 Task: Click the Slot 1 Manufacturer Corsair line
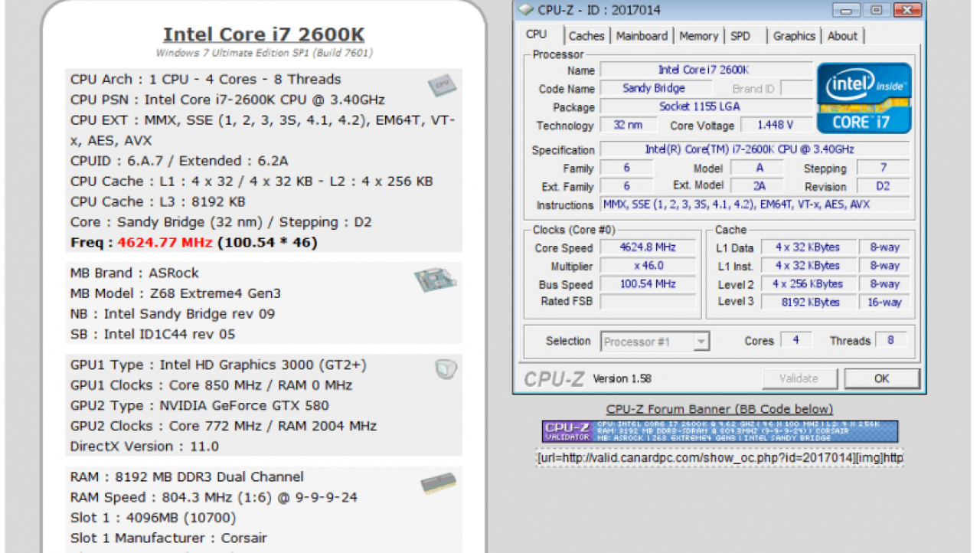pyautogui.click(x=168, y=538)
